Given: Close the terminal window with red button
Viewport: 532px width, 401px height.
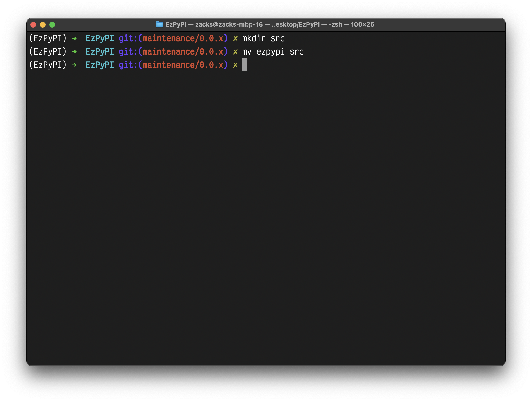Looking at the screenshot, I should [33, 24].
